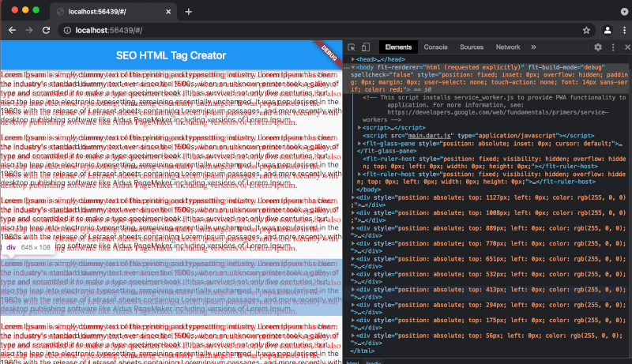Activate the DevTools inspect element picker

point(352,47)
